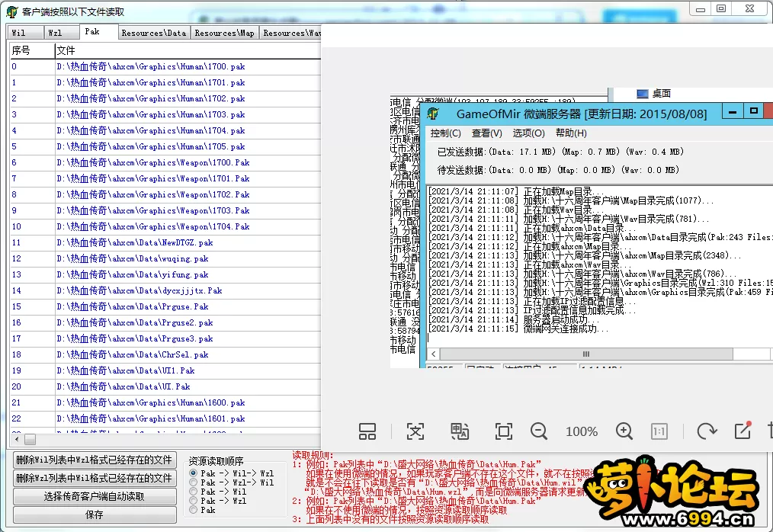Click 选择传奇客户端自动读取 button
Screen dimensions: 773x532
pos(95,496)
